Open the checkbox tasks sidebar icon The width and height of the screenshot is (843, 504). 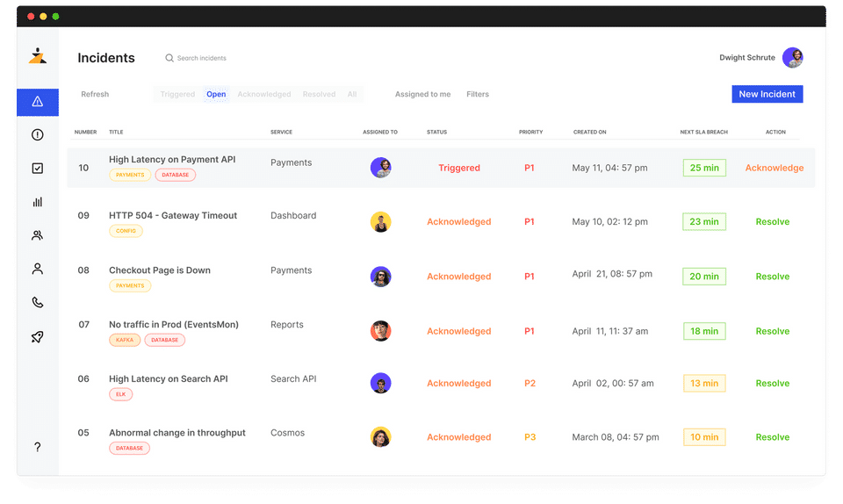37,169
